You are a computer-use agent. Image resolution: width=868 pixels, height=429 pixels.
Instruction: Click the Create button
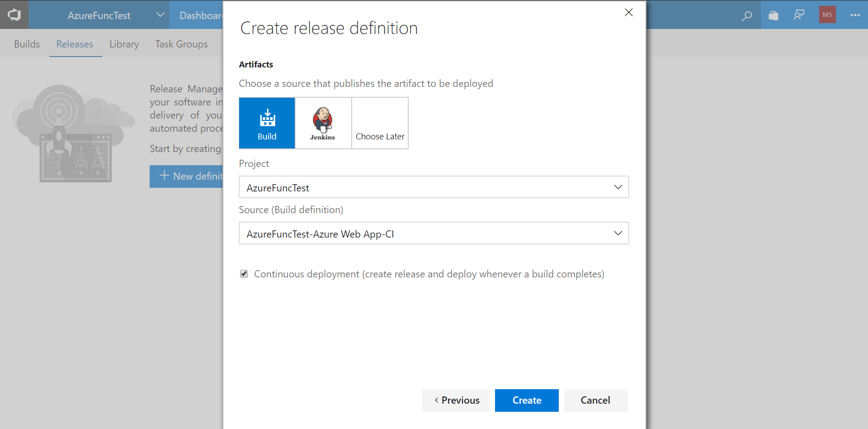[x=527, y=400]
